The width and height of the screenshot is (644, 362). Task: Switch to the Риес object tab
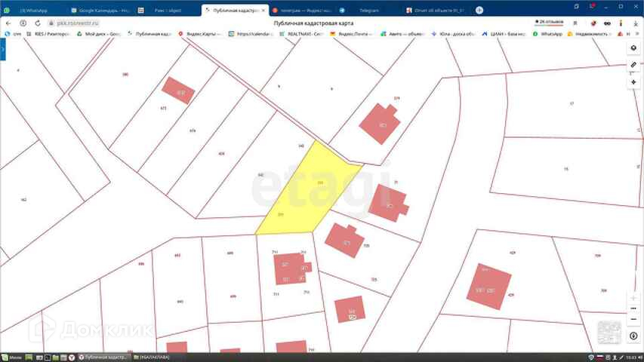pos(168,11)
